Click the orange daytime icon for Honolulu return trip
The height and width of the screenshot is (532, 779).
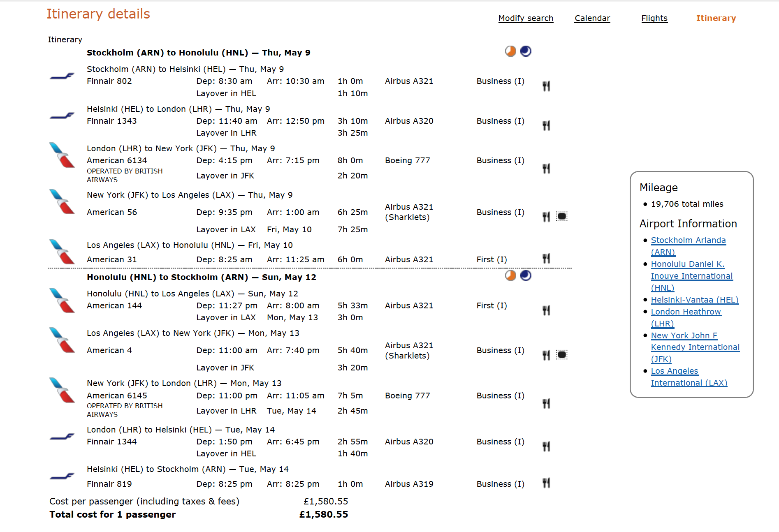[510, 275]
